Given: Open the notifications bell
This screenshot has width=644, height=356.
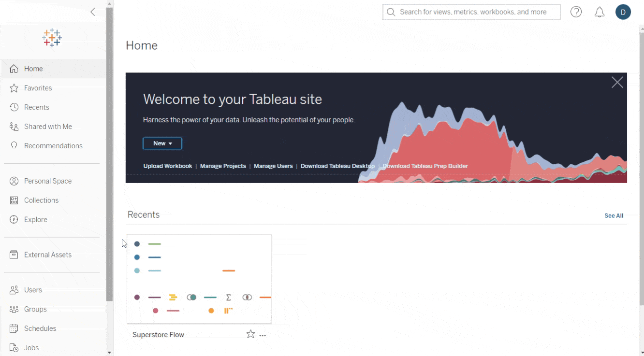Looking at the screenshot, I should click(600, 12).
